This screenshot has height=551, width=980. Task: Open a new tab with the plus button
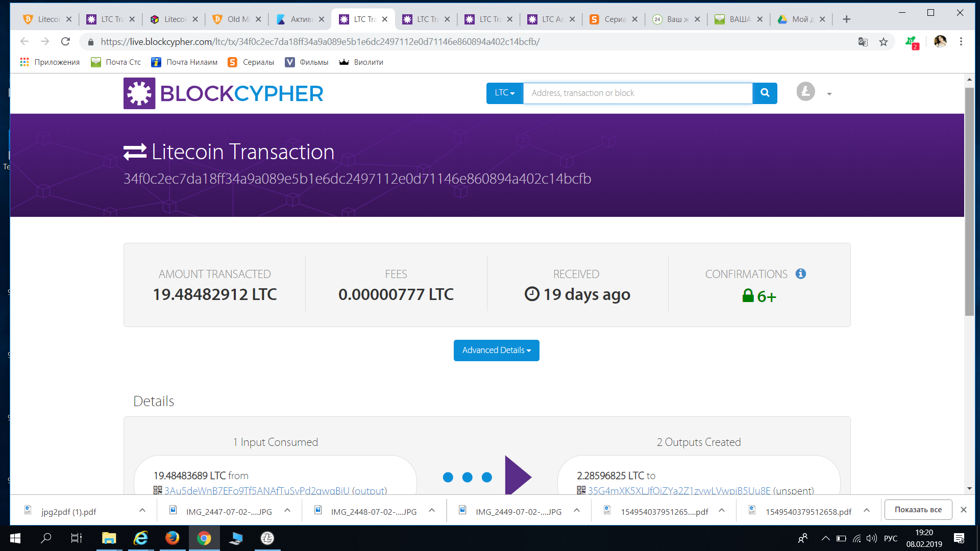coord(846,19)
